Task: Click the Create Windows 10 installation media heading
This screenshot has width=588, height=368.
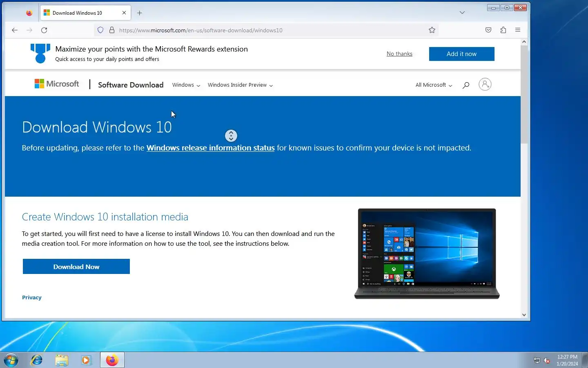Action: [x=105, y=217]
